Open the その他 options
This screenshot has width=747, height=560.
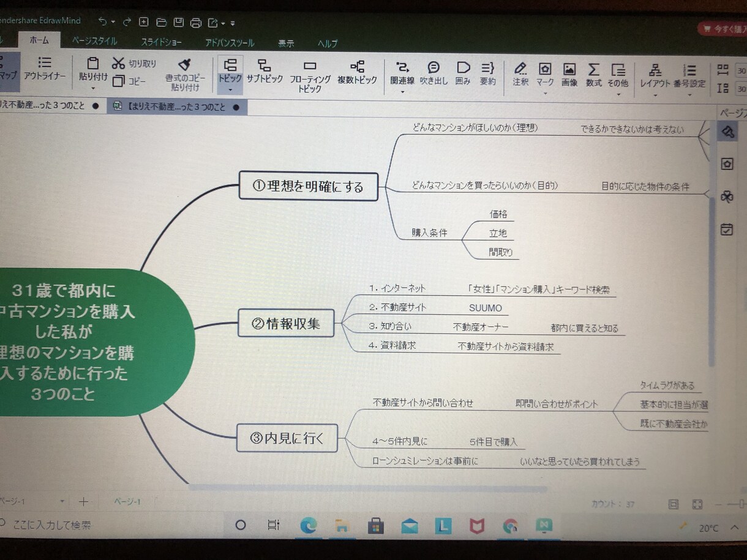click(618, 75)
